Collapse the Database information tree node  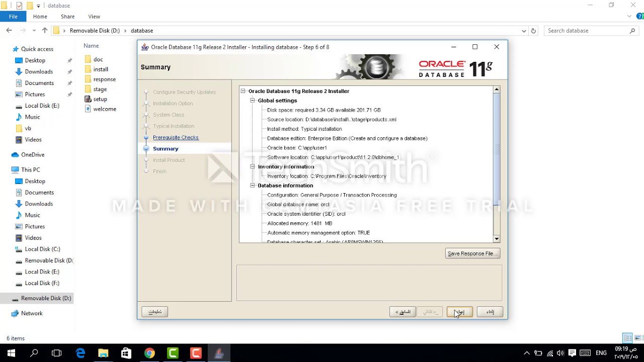pos(253,186)
